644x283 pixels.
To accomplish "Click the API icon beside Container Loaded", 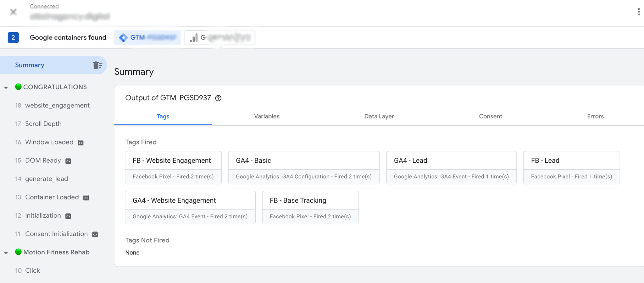I will pyautogui.click(x=86, y=198).
